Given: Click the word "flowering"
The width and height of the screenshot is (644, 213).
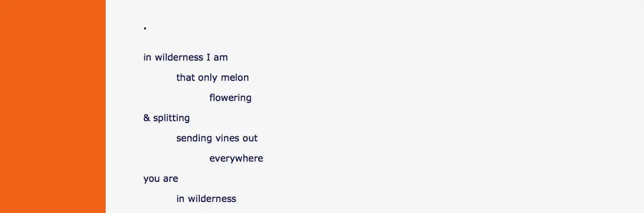Looking at the screenshot, I should click(x=230, y=98).
